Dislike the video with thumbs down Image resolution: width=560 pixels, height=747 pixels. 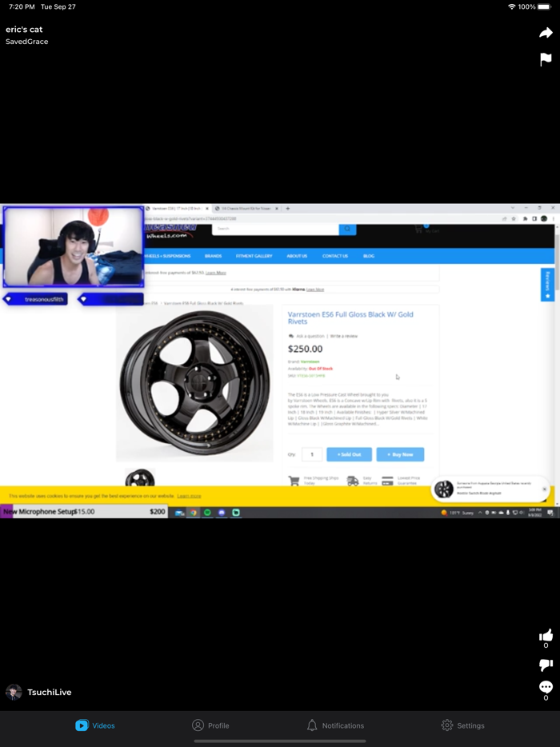click(546, 665)
